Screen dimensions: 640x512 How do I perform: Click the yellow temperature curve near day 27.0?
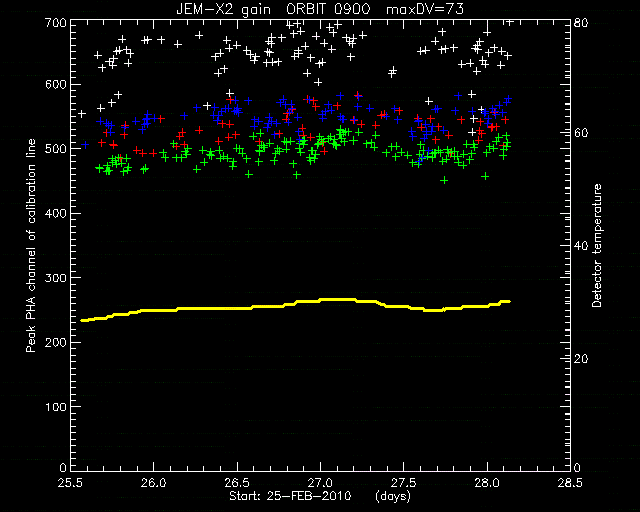pyautogui.click(x=320, y=300)
